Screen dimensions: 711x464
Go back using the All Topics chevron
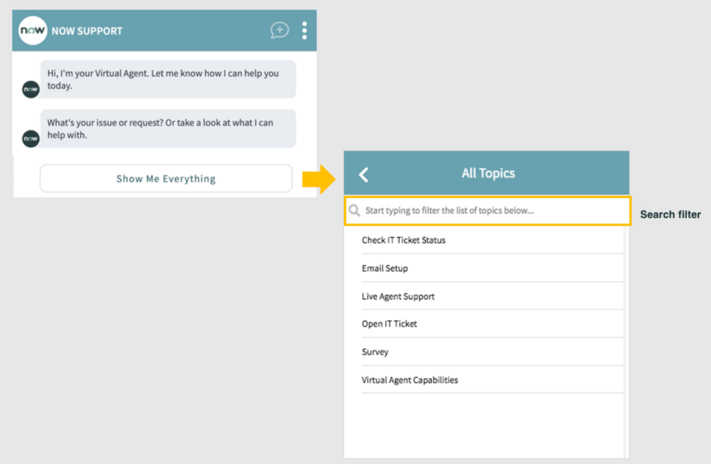pos(364,175)
